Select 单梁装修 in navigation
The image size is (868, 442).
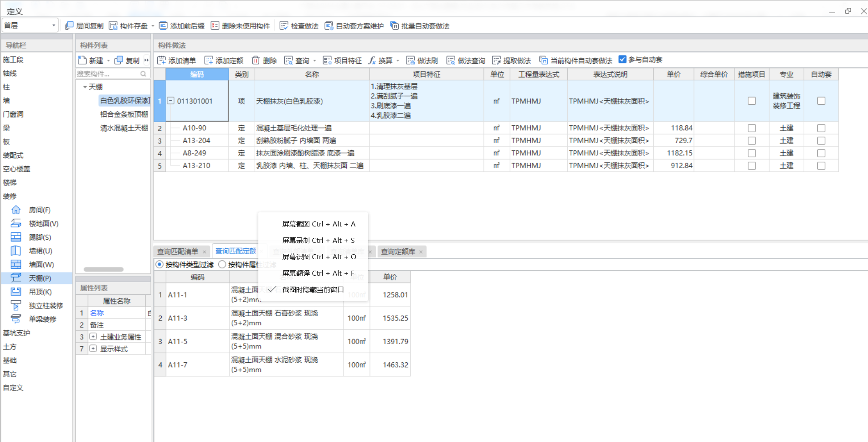click(42, 319)
